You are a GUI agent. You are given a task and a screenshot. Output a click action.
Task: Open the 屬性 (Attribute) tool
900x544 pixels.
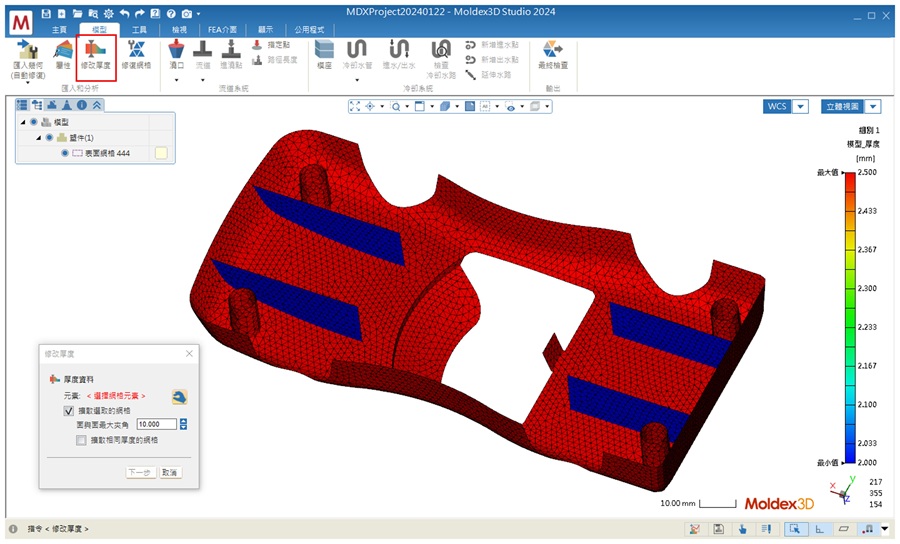point(62,53)
